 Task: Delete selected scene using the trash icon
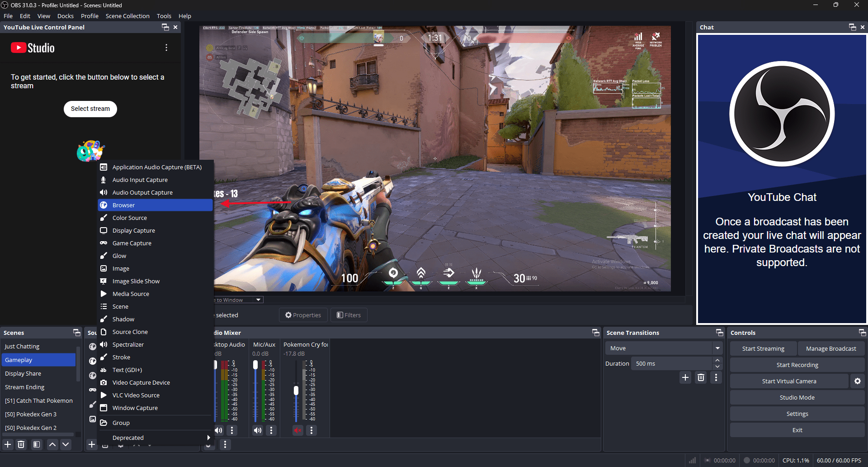(21, 444)
